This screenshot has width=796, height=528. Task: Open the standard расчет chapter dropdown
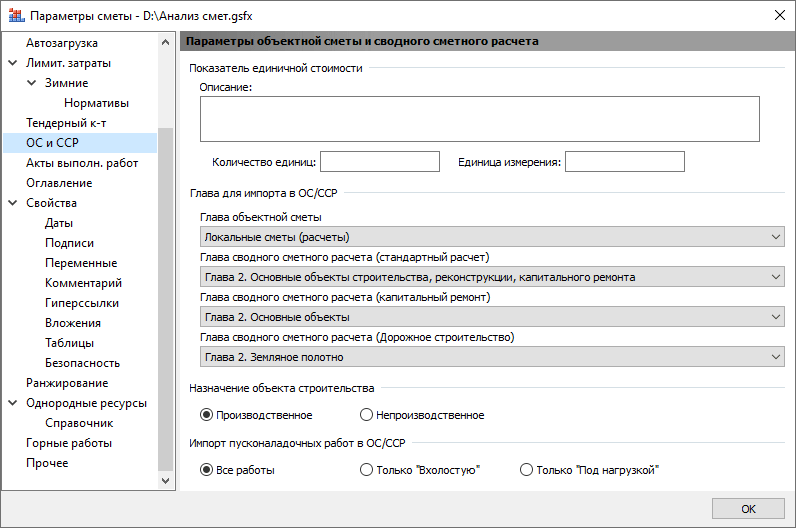[x=492, y=277]
